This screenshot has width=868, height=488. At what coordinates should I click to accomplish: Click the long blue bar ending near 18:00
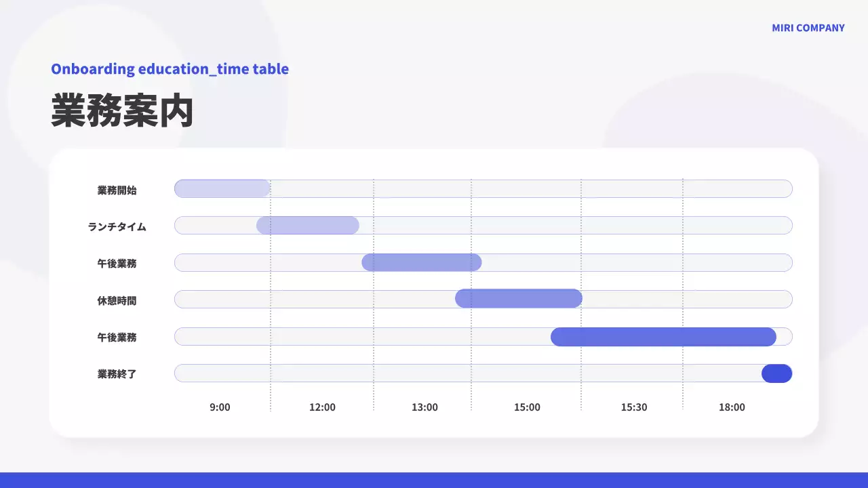tap(663, 337)
